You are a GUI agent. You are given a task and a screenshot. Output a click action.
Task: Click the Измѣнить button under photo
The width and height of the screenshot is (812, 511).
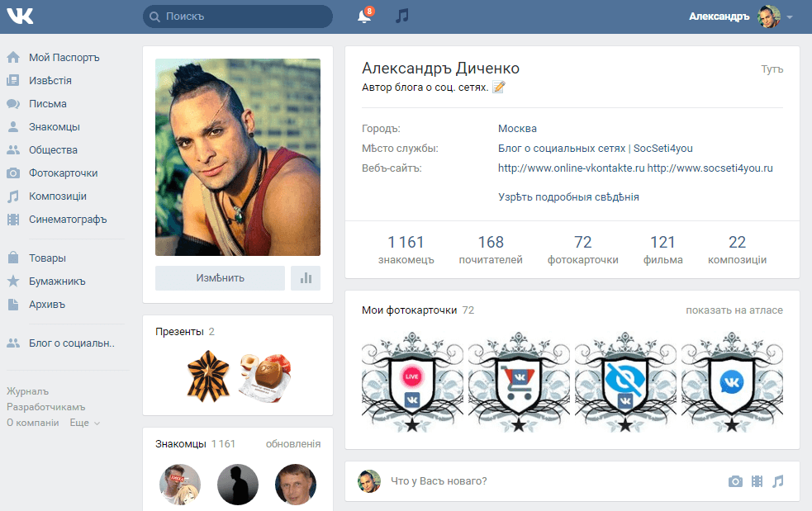220,278
